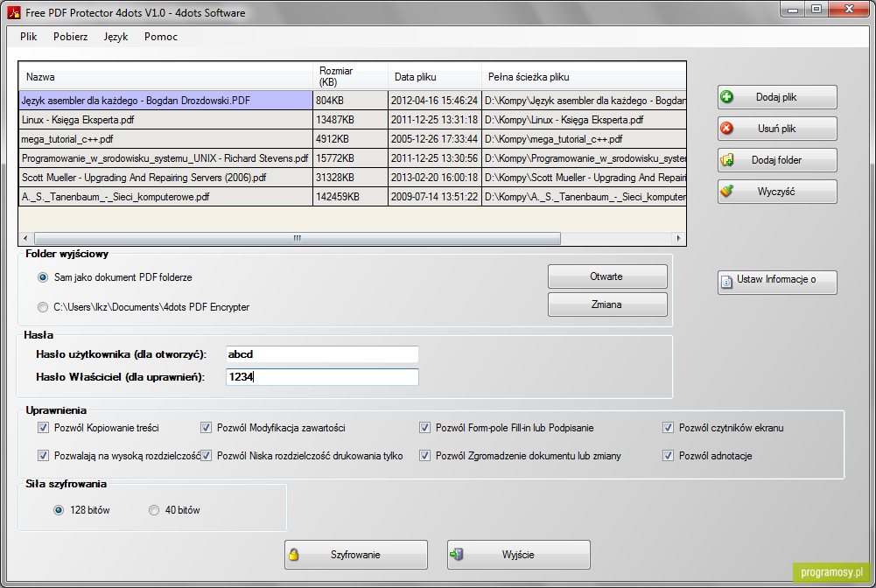Click the file list horizontal scrollbar thumb
This screenshot has width=876, height=588.
[298, 239]
